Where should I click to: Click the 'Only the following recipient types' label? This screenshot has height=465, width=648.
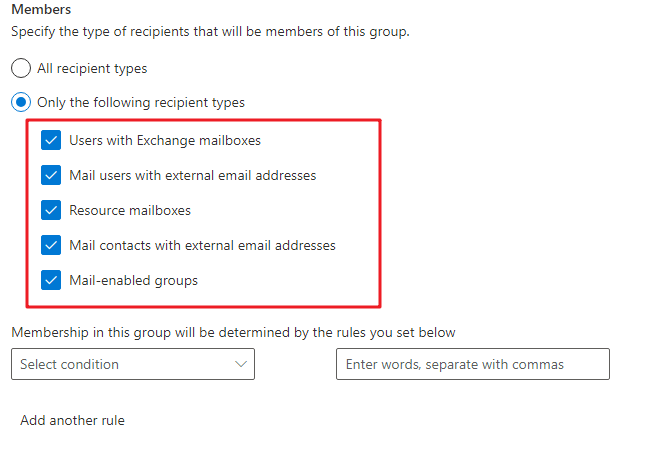[141, 103]
